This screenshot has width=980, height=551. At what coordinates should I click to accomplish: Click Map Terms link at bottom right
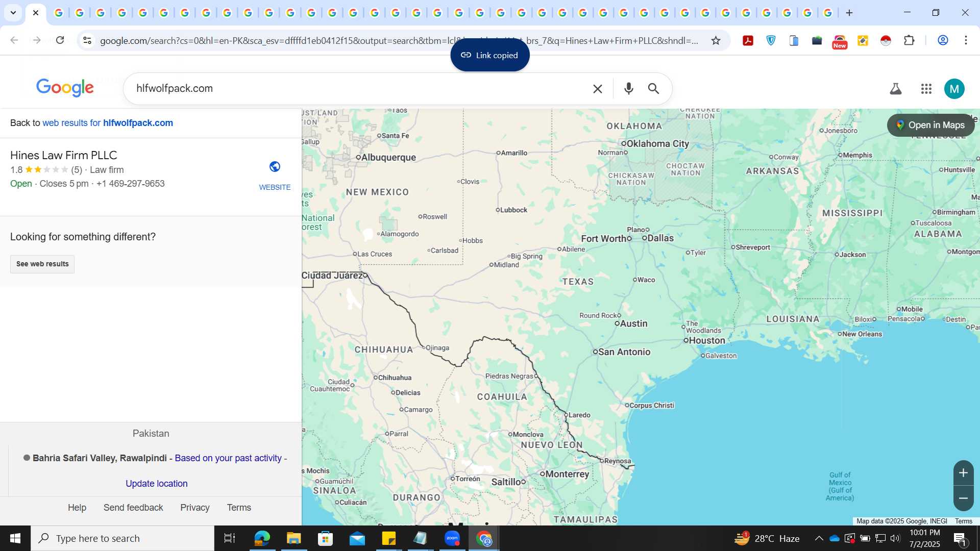coord(964,521)
